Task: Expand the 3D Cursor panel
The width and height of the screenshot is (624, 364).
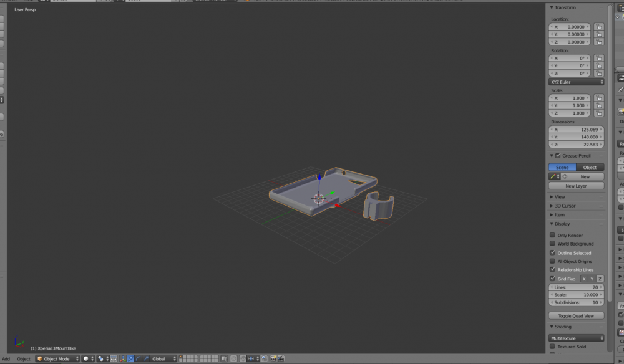Action: point(552,206)
